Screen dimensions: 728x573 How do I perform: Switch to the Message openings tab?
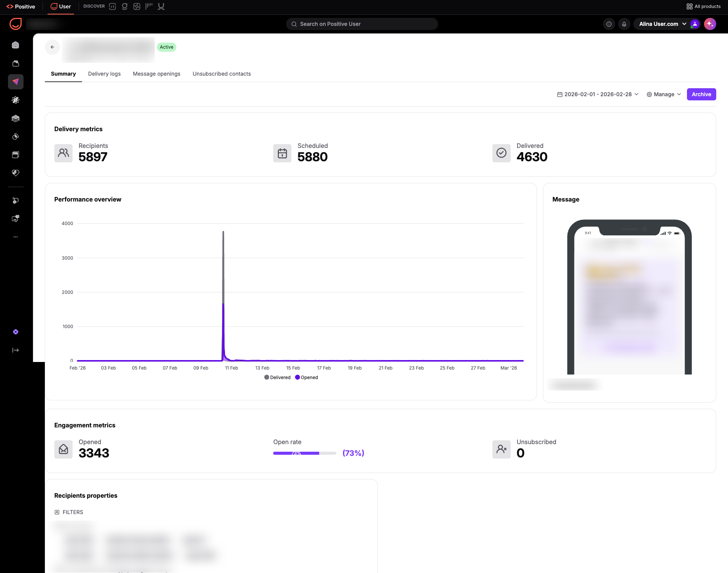[157, 74]
